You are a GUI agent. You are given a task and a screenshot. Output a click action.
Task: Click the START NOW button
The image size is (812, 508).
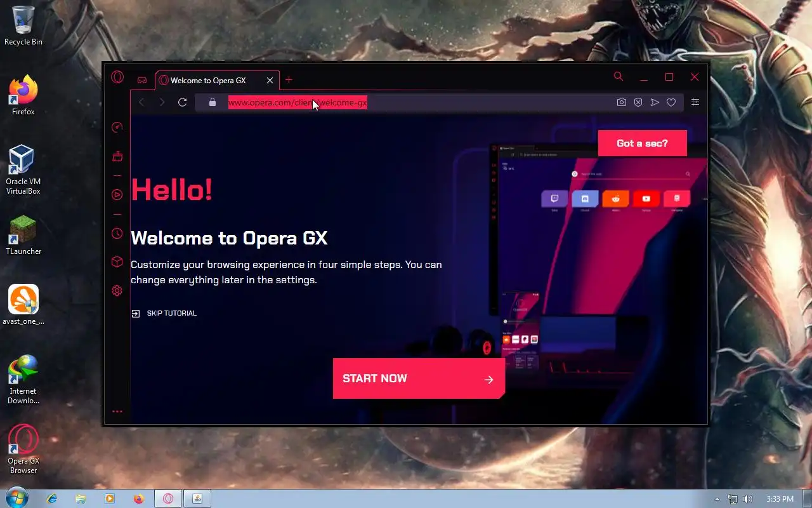[419, 378]
